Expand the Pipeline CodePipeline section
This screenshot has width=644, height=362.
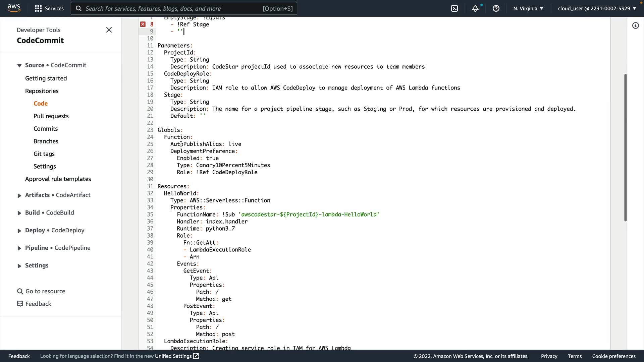[x=19, y=248]
